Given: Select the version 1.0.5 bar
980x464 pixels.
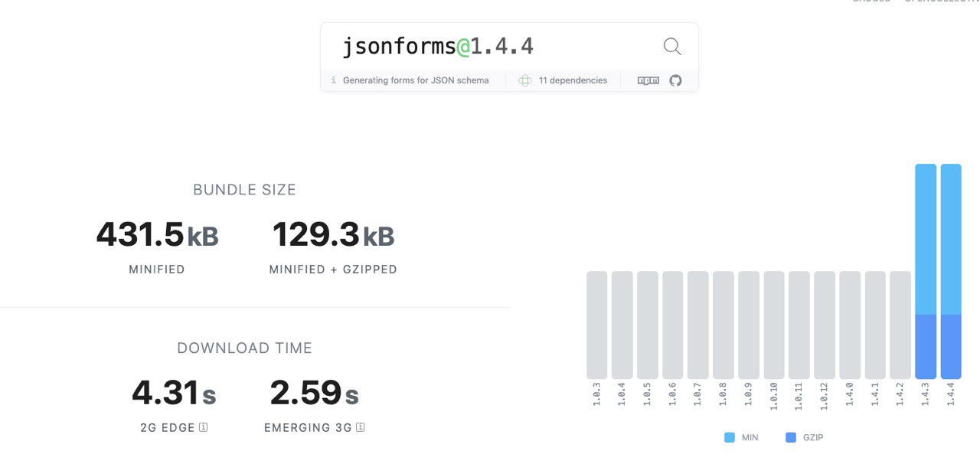Looking at the screenshot, I should (648, 325).
